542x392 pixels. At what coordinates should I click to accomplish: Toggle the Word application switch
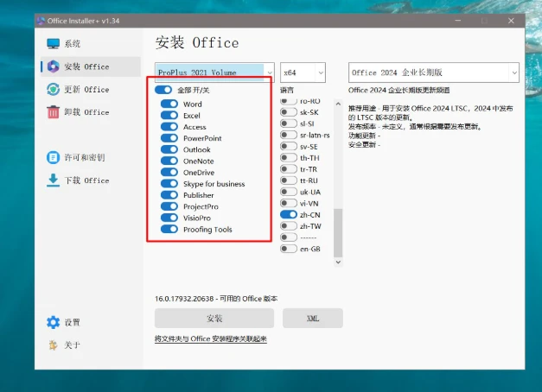click(169, 104)
